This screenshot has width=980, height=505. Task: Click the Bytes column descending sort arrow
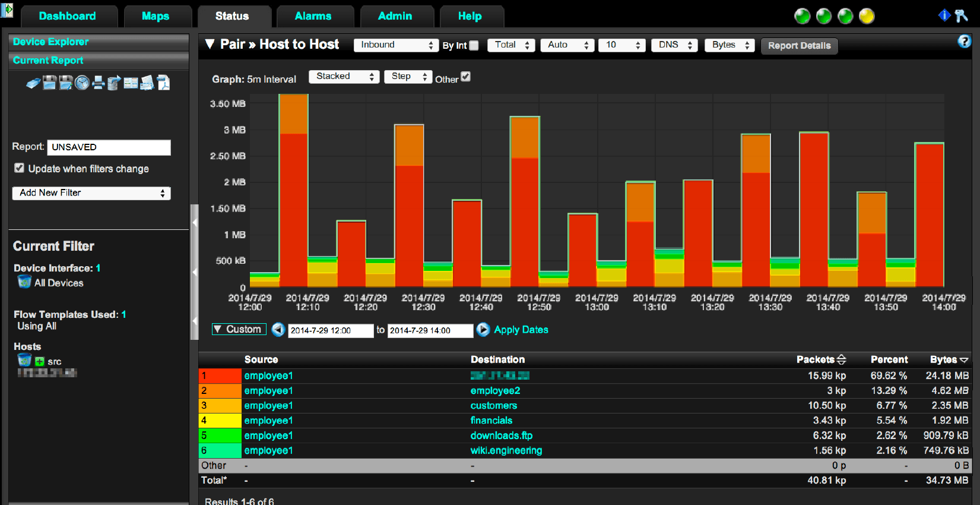(964, 360)
